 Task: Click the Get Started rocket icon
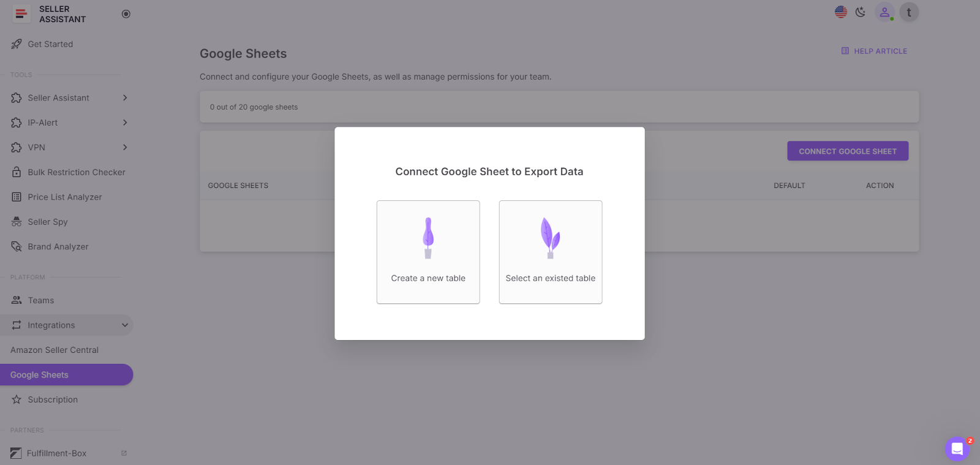pos(17,44)
